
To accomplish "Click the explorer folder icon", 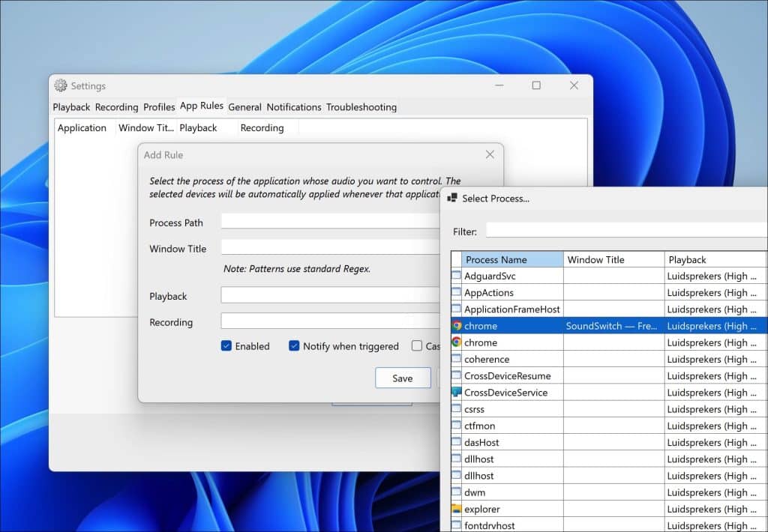I will tap(457, 509).
